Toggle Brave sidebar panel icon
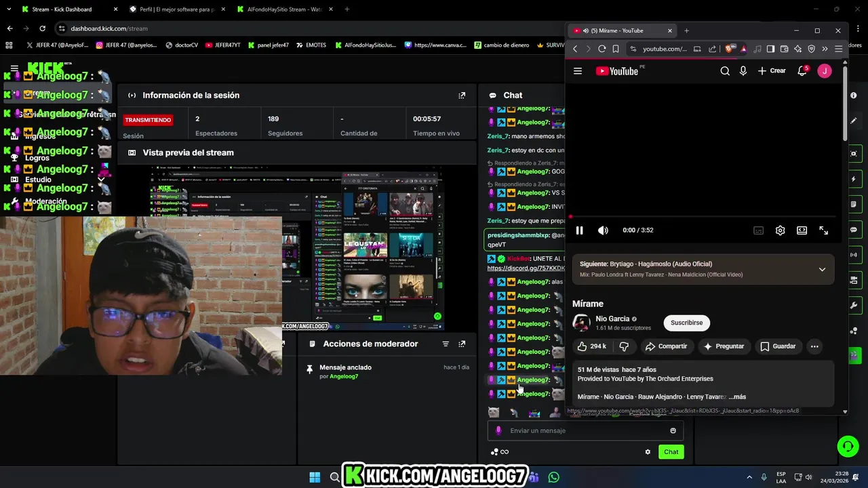Viewport: 868px width, 488px height. [x=771, y=49]
